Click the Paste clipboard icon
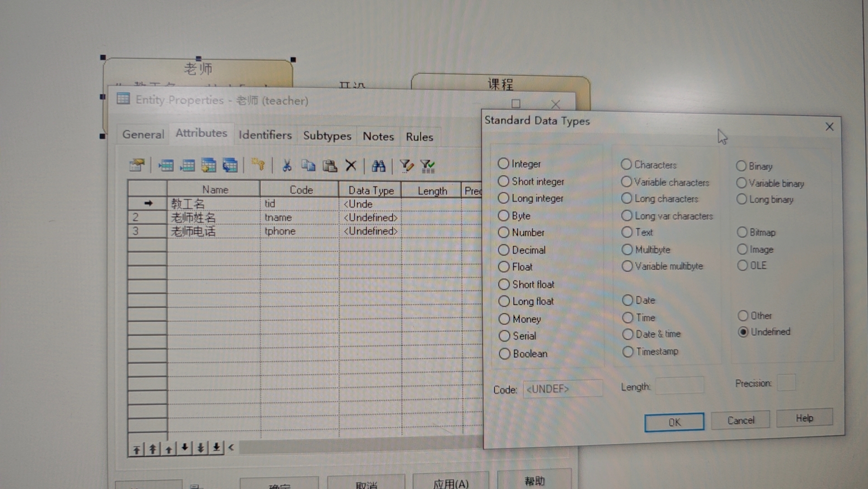 coord(330,166)
